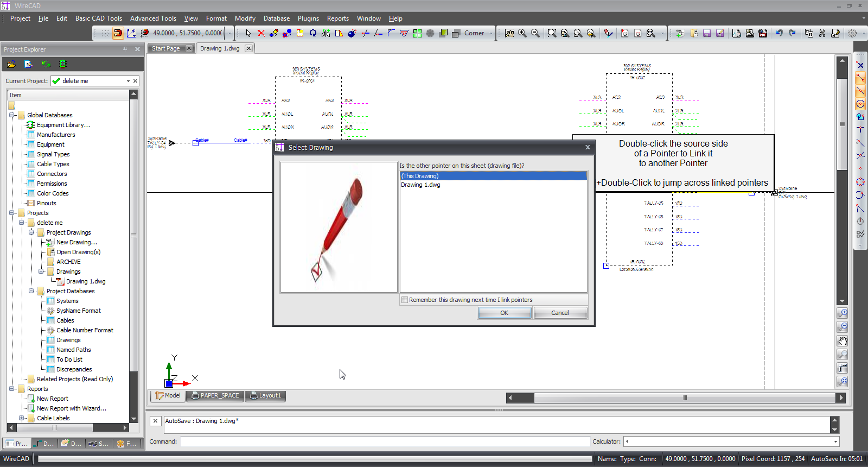Collapse the Projects tree node
Viewport: 868px width, 467px height.
pos(11,213)
